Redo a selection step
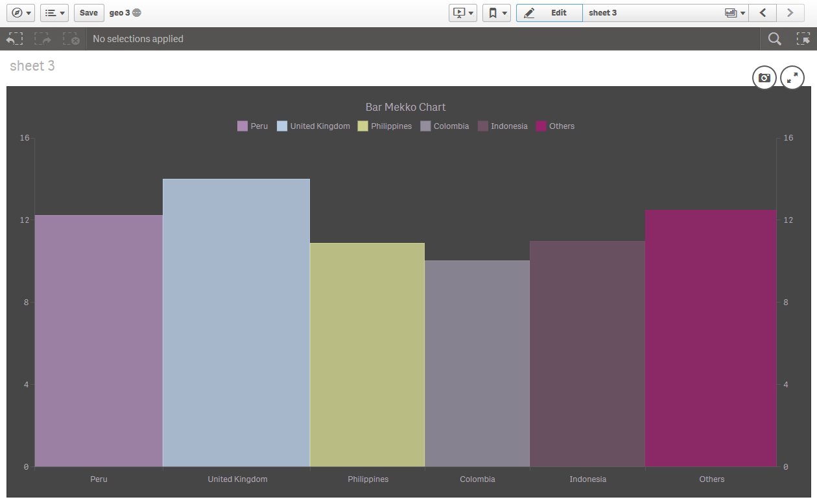The image size is (817, 504). (41, 38)
